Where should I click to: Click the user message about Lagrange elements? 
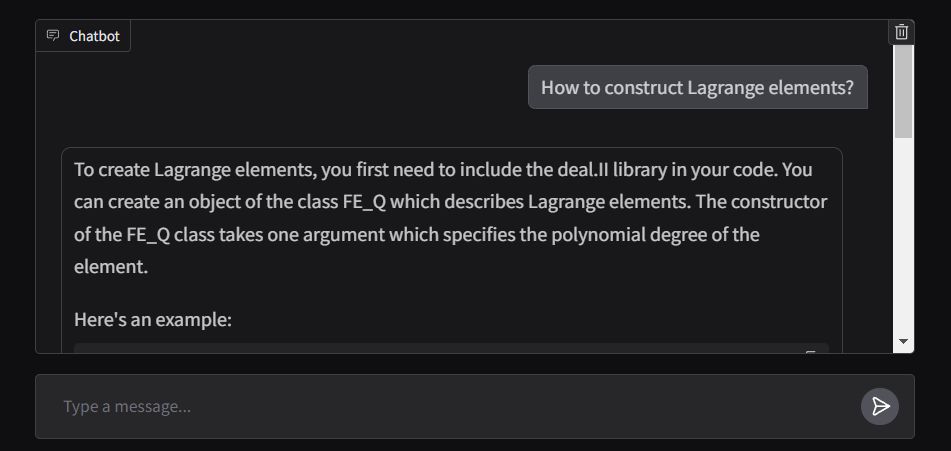tap(697, 87)
